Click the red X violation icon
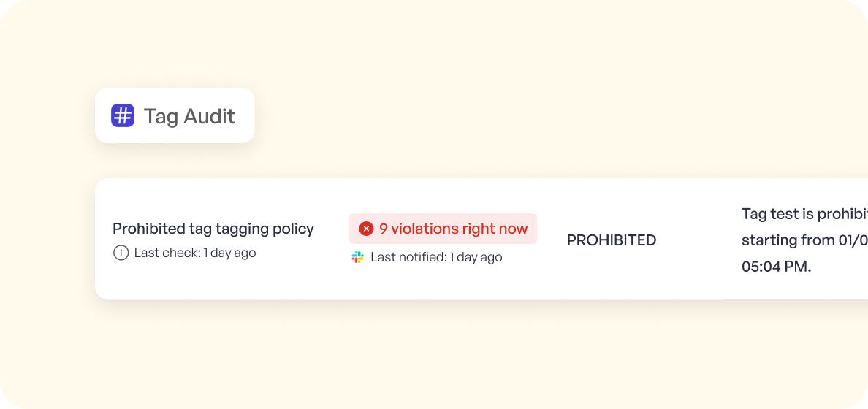Viewport: 868px width, 409px height. tap(366, 229)
